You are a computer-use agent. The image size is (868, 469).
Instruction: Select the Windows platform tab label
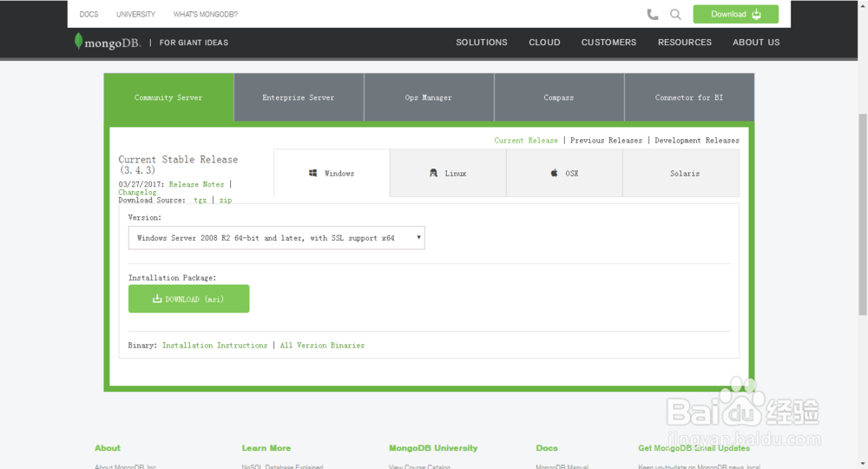pos(339,174)
